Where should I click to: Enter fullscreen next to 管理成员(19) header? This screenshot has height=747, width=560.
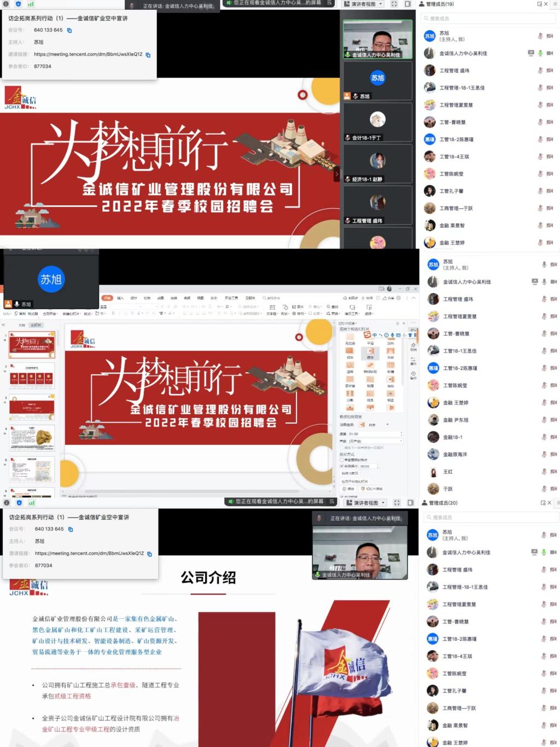pos(394,3)
